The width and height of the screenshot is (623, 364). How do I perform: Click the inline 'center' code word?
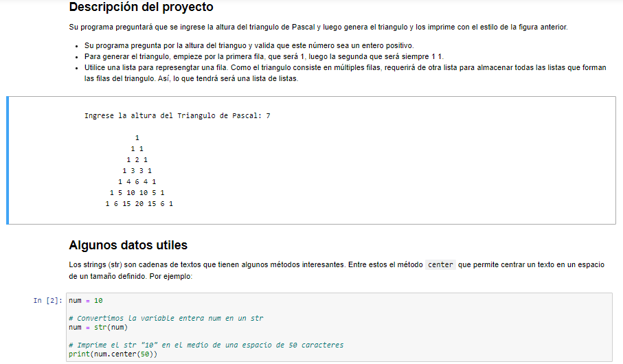point(440,264)
